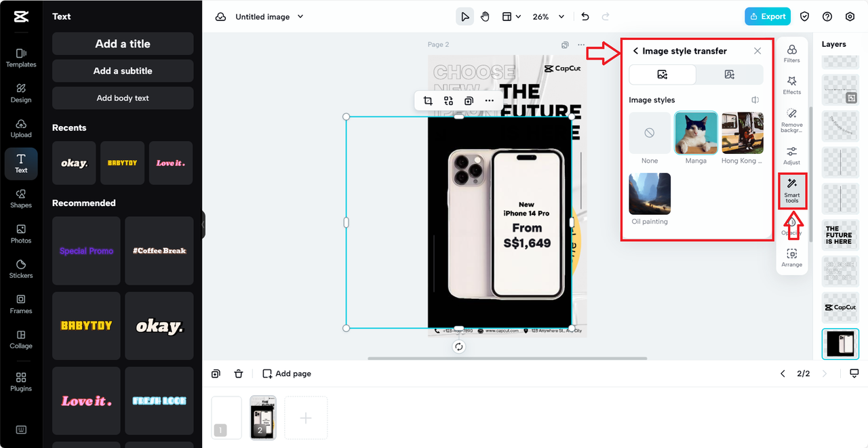
Task: Open Page 2 more options menu
Action: tap(581, 45)
